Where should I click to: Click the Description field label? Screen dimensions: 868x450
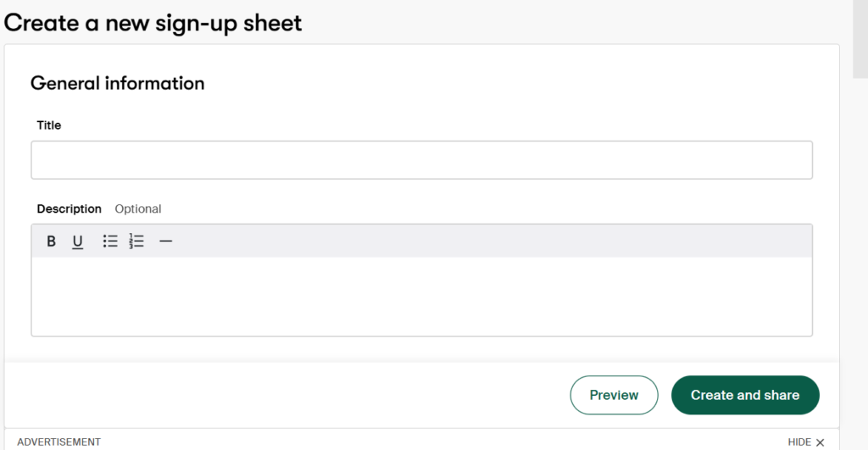(69, 208)
